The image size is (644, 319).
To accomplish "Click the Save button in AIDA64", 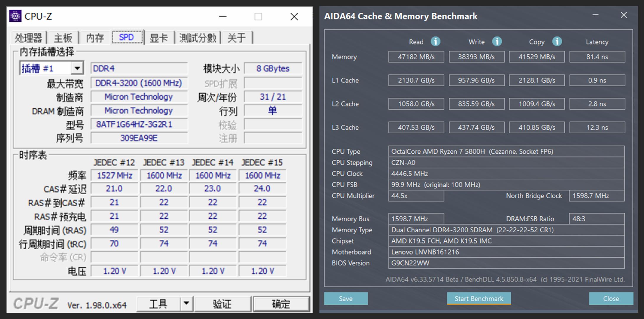I will 345,298.
